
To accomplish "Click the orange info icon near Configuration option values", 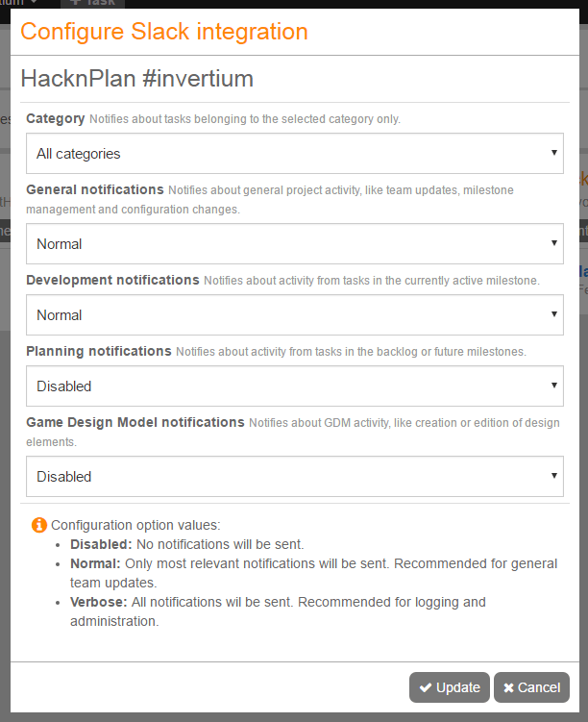I will point(39,525).
